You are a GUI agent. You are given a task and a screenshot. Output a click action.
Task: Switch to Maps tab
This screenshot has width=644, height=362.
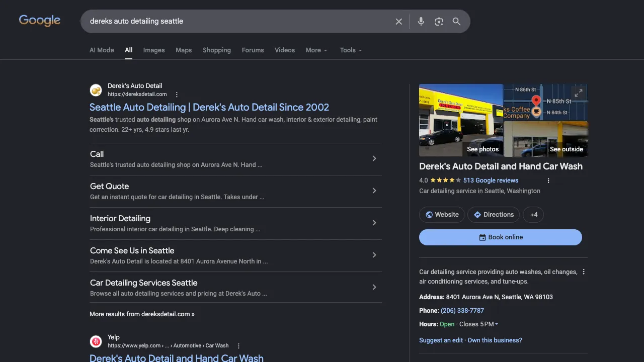(x=184, y=50)
